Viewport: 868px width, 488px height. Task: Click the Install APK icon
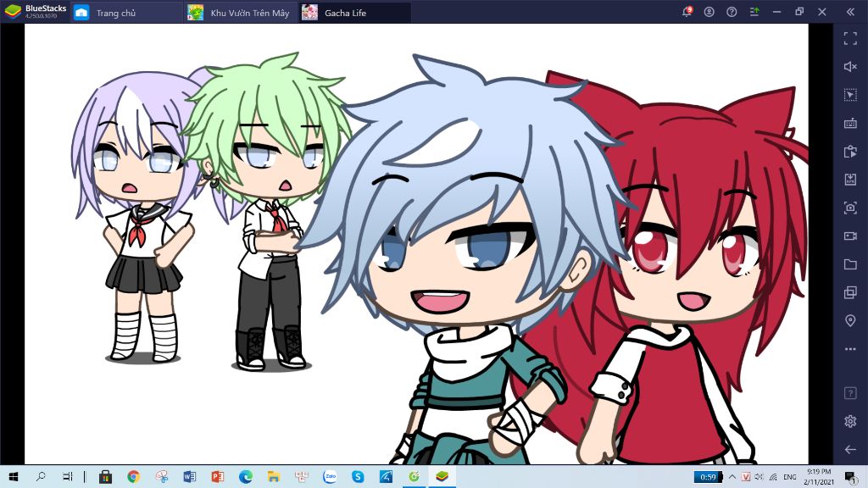pos(850,180)
